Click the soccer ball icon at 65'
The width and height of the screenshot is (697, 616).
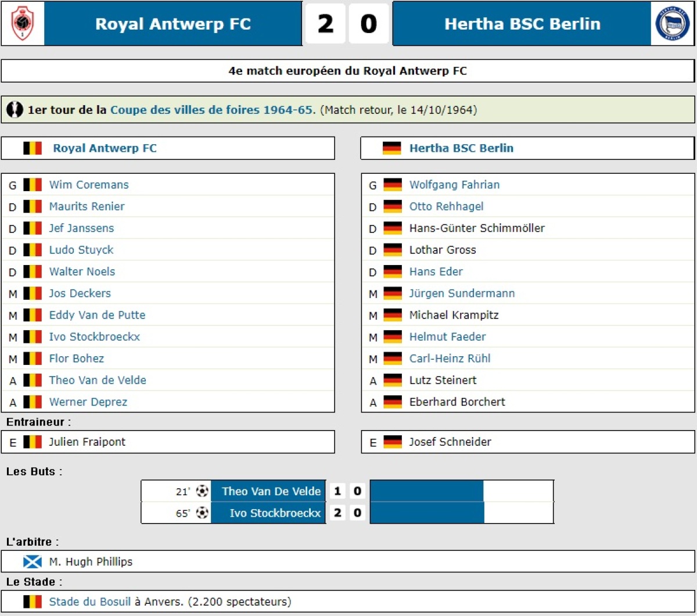202,513
